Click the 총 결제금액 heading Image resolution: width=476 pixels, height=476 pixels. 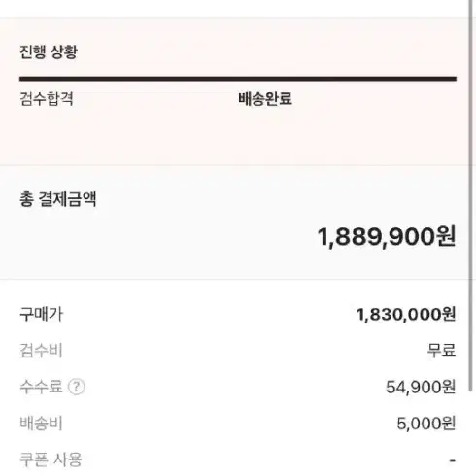click(58, 199)
